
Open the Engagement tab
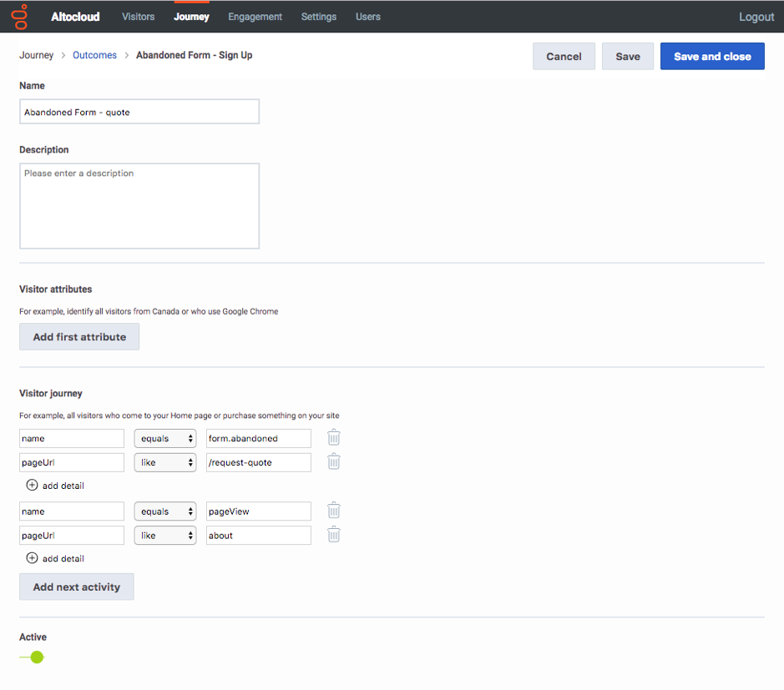pos(255,17)
